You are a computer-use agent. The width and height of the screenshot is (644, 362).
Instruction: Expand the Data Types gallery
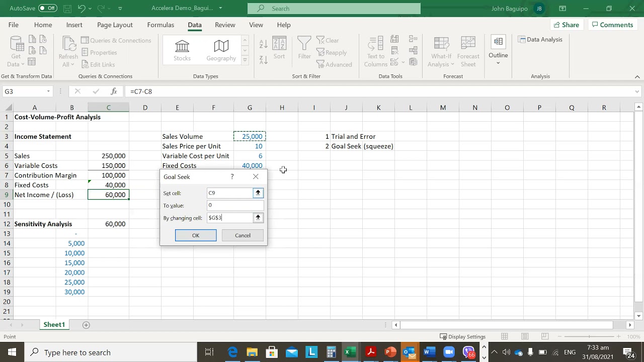245,60
